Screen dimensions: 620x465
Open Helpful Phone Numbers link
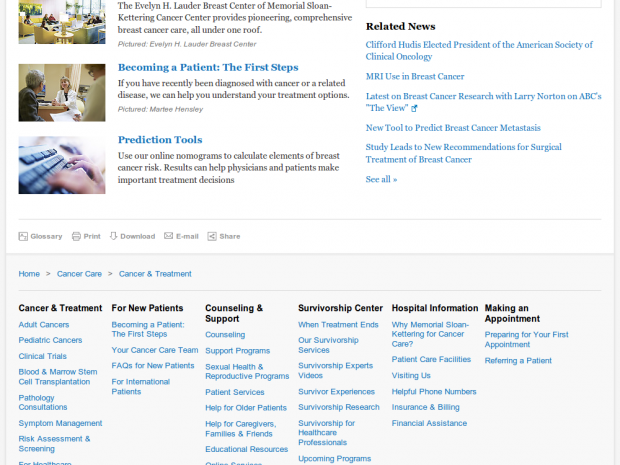pos(434,391)
